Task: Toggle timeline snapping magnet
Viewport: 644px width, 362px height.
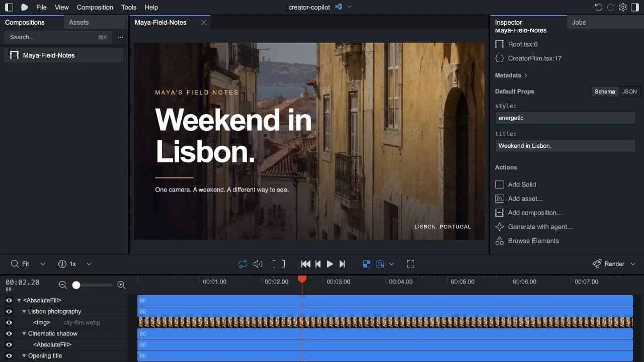Action: click(x=380, y=264)
